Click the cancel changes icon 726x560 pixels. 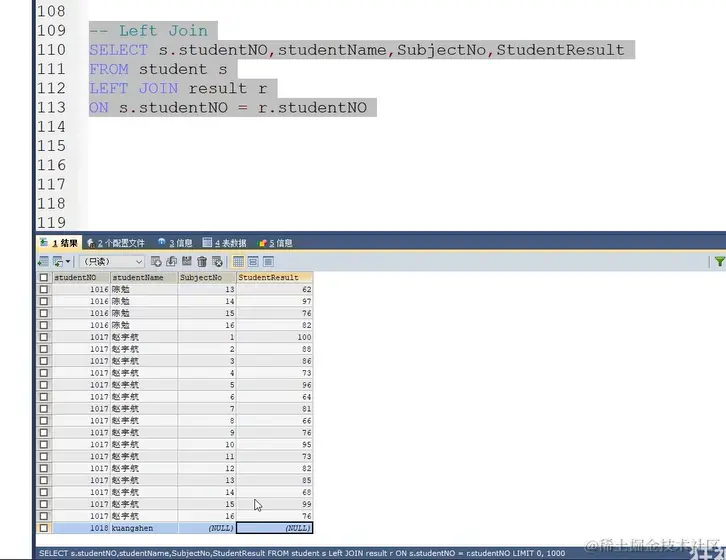(217, 262)
